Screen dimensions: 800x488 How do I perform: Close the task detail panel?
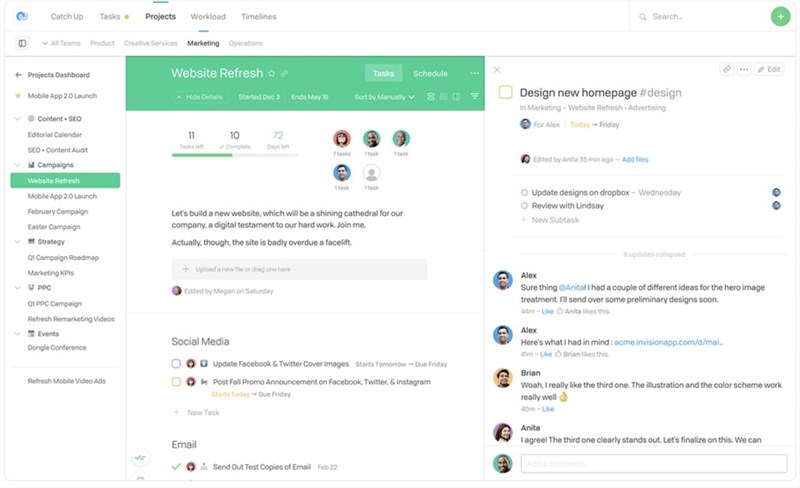point(497,69)
